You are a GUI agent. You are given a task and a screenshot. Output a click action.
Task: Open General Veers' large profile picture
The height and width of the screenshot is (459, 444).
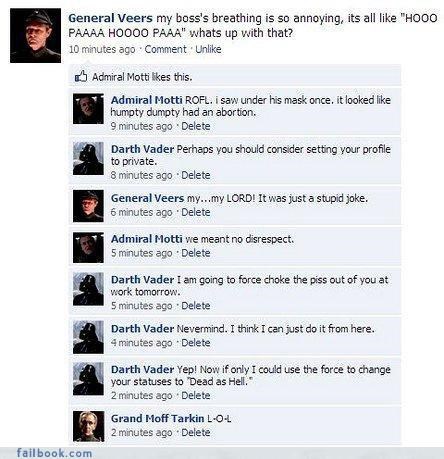click(x=36, y=36)
